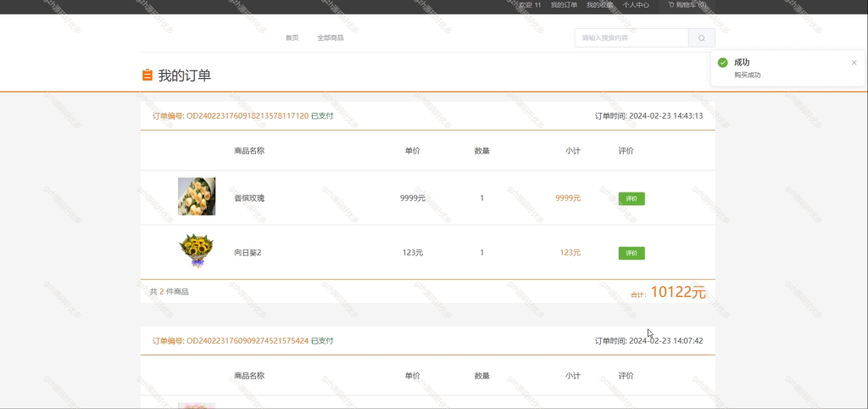This screenshot has height=409, width=868.
Task: Click the search magnifier icon button
Action: (x=701, y=37)
